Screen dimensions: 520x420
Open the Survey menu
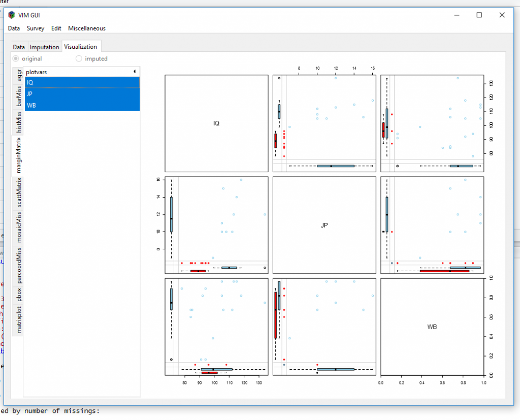tap(36, 28)
